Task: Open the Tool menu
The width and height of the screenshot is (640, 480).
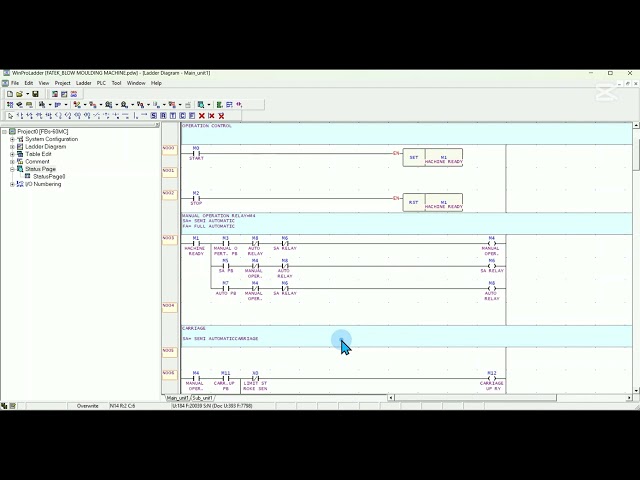Action: (116, 83)
